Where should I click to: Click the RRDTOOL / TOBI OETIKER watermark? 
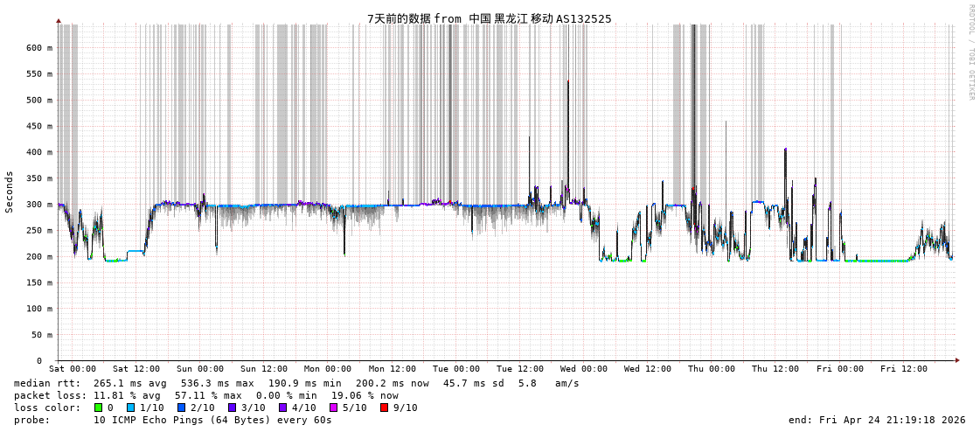click(970, 52)
